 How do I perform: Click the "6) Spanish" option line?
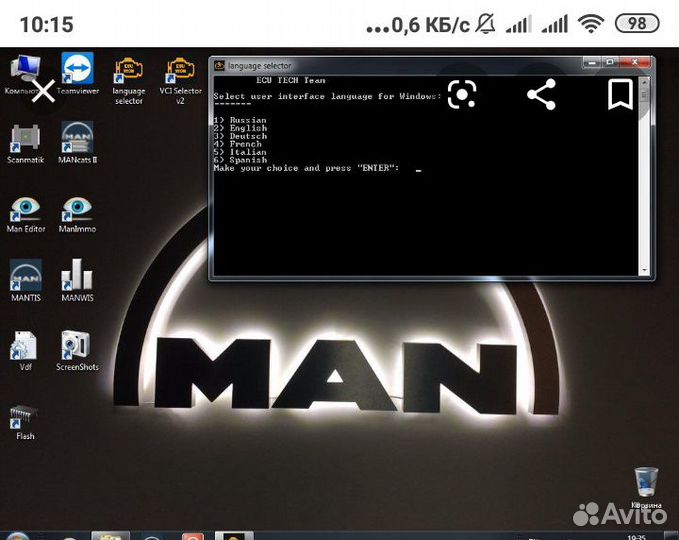[240, 160]
